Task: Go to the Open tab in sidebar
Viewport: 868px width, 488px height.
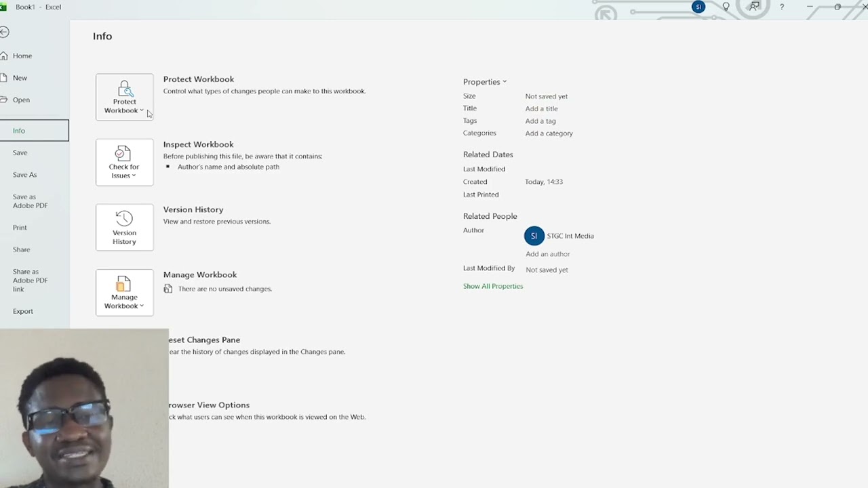Action: point(21,100)
